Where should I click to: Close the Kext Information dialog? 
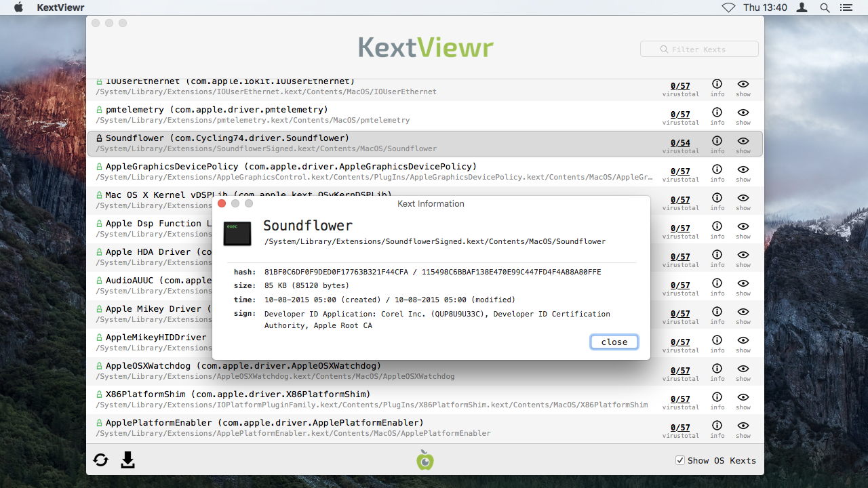pos(614,342)
